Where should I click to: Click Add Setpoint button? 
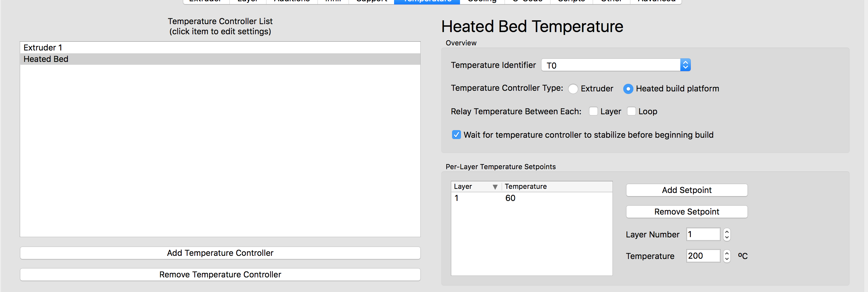tap(687, 190)
